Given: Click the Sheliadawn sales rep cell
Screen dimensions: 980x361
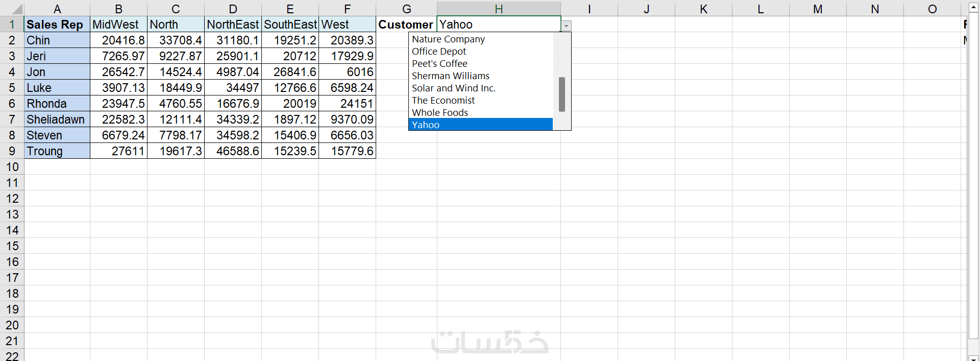Looking at the screenshot, I should (x=57, y=119).
